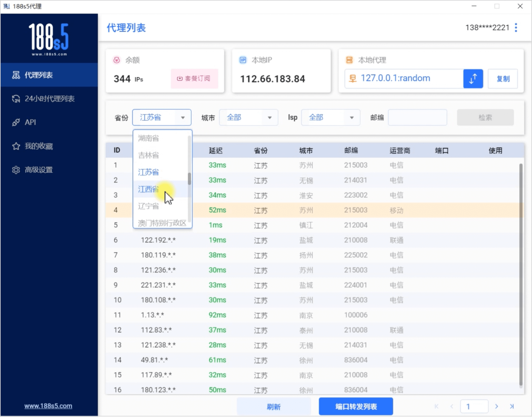
Task: Select 辽宁省 in province list
Action: click(161, 206)
